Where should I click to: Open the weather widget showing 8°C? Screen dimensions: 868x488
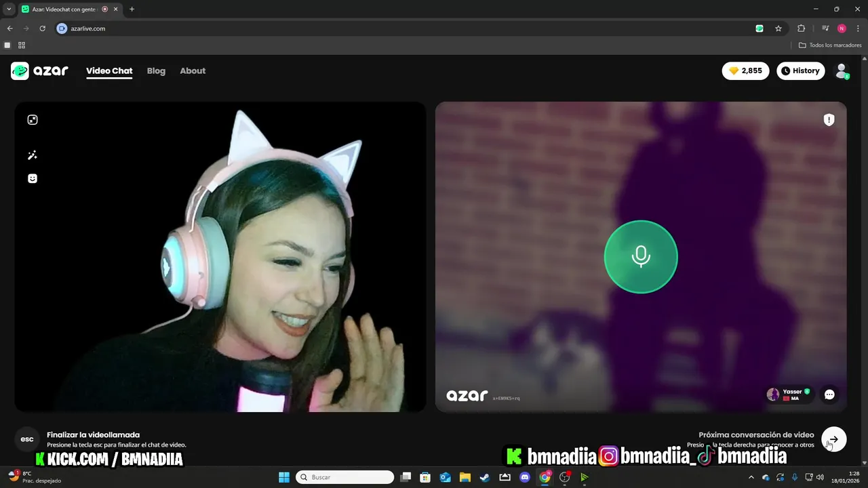tap(34, 477)
